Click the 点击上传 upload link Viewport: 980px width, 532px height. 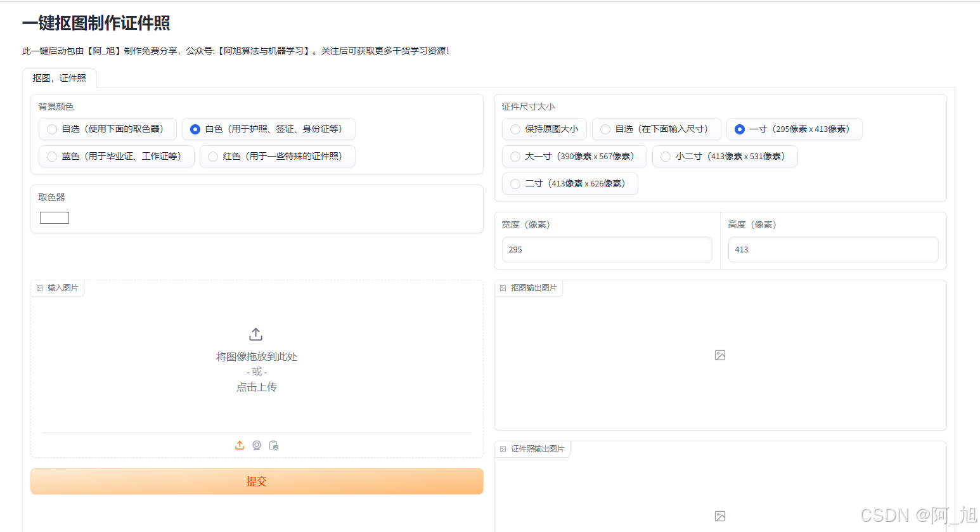click(x=256, y=387)
